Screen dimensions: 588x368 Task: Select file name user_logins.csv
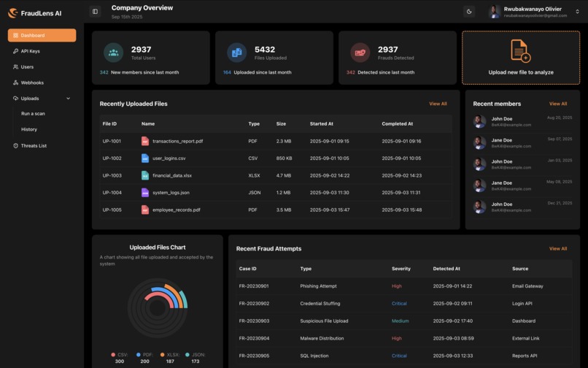point(169,158)
